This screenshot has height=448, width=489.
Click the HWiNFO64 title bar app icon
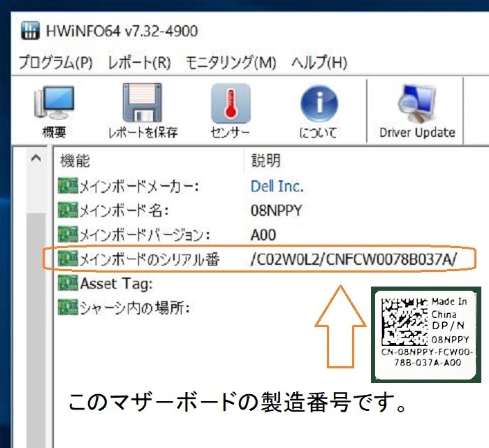tap(30, 31)
